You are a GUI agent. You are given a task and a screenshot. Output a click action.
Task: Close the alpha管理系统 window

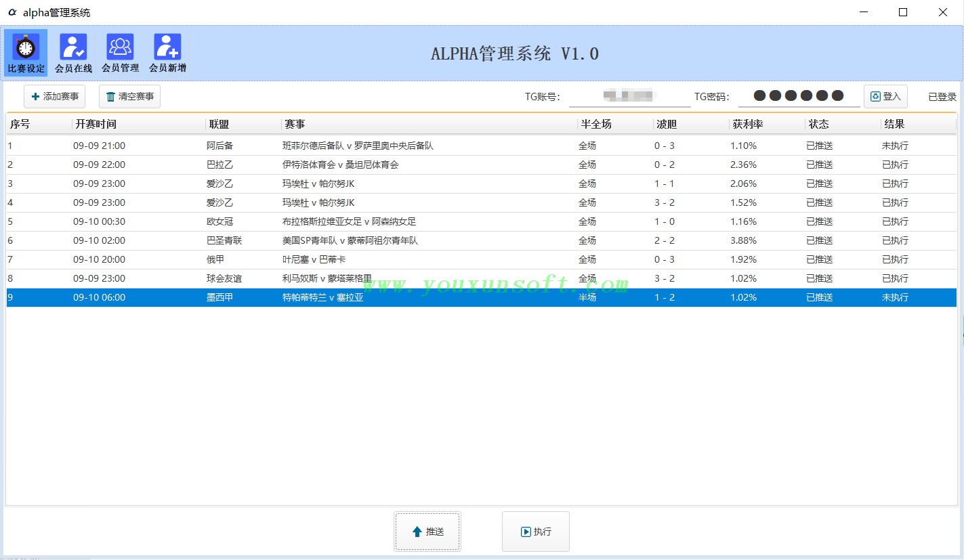tap(942, 12)
